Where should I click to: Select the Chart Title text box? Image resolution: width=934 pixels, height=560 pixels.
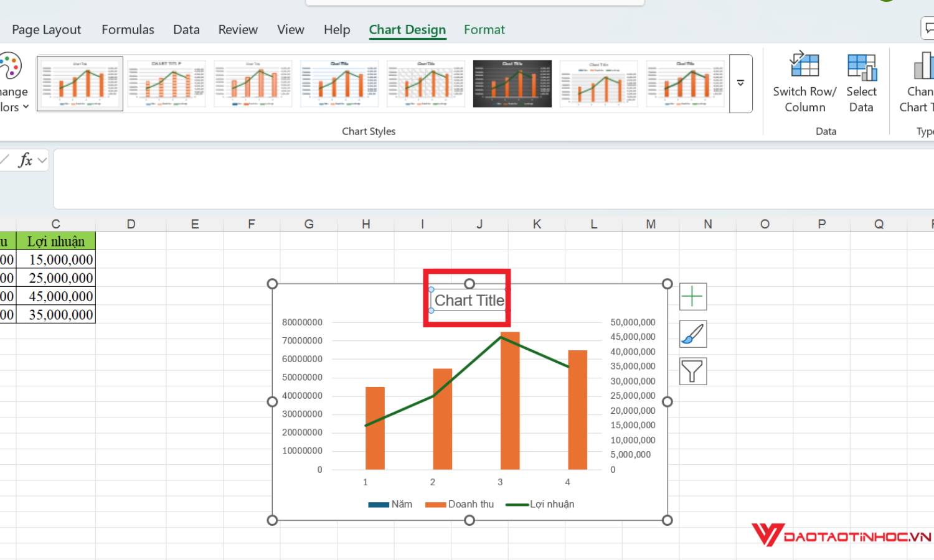469,301
